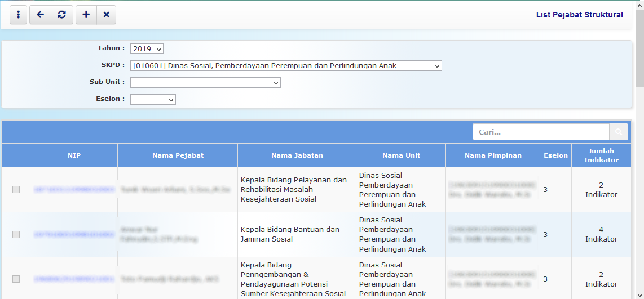Tick checkbox for Kepala Bidang Pelayanan row
The image size is (644, 299).
16,190
